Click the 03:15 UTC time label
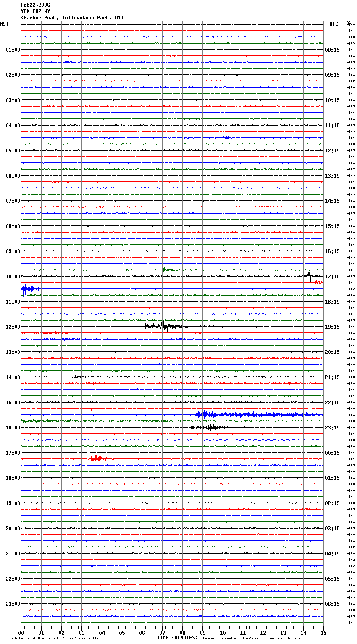This screenshot has width=357, height=644. (332, 529)
